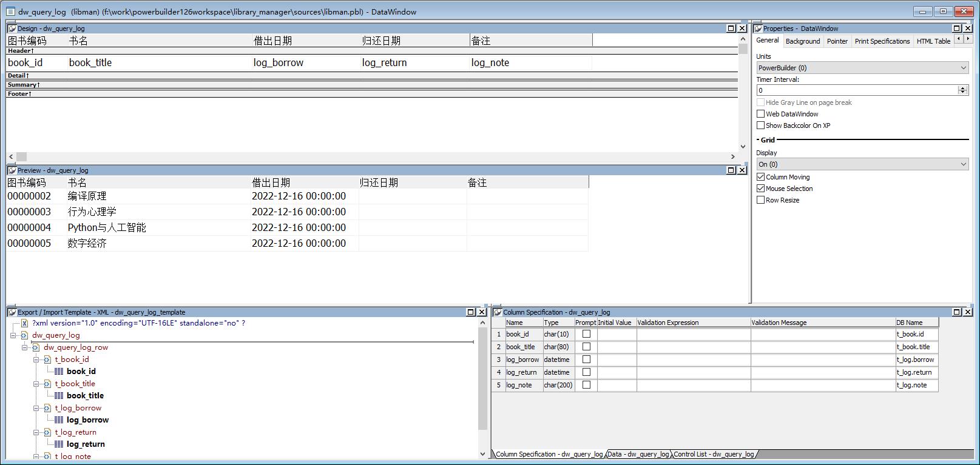The width and height of the screenshot is (980, 465).
Task: Click the t_book_id element icon
Action: 47,360
